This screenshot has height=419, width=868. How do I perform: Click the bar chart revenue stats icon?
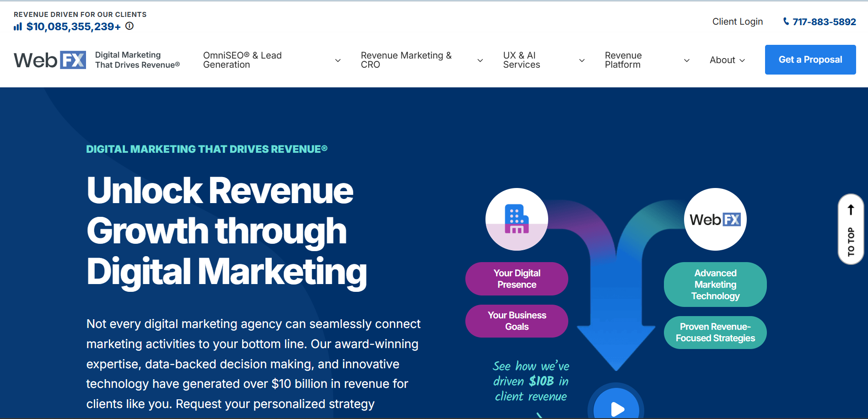pyautogui.click(x=17, y=26)
